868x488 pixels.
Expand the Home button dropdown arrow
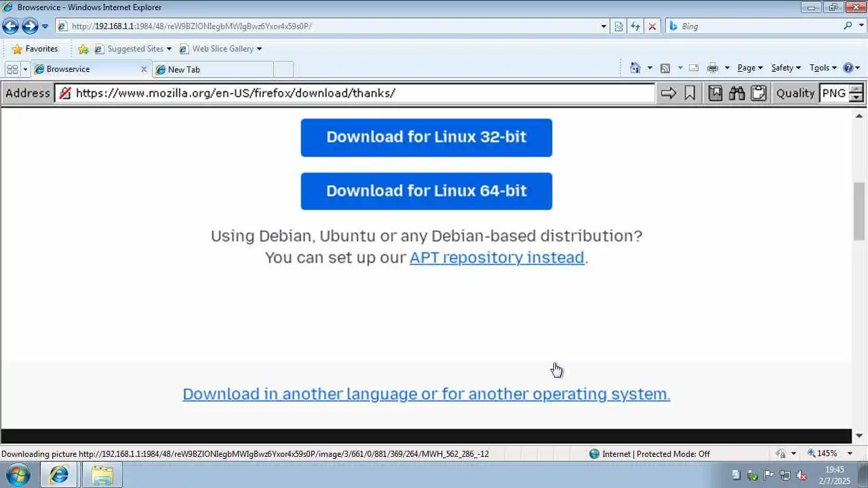point(650,68)
